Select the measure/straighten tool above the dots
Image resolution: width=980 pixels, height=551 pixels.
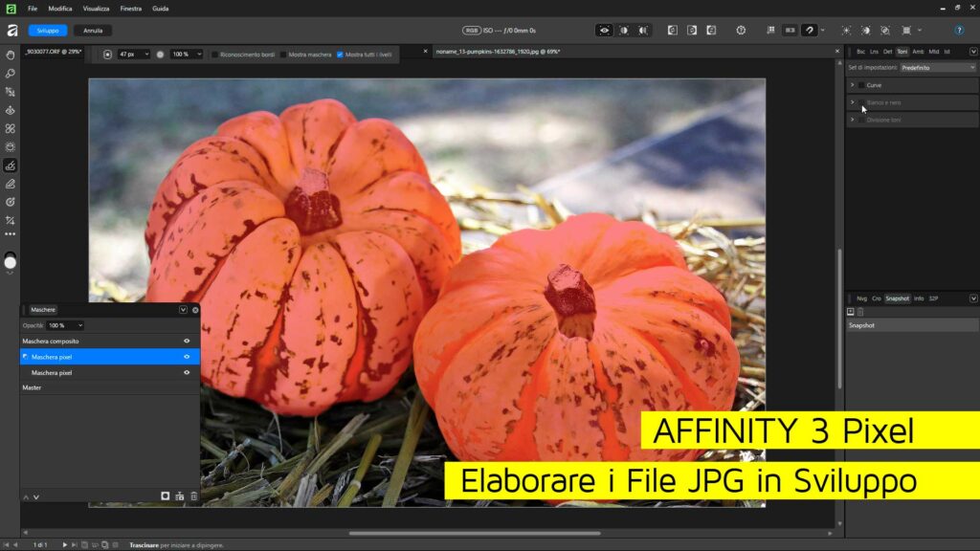(10, 220)
